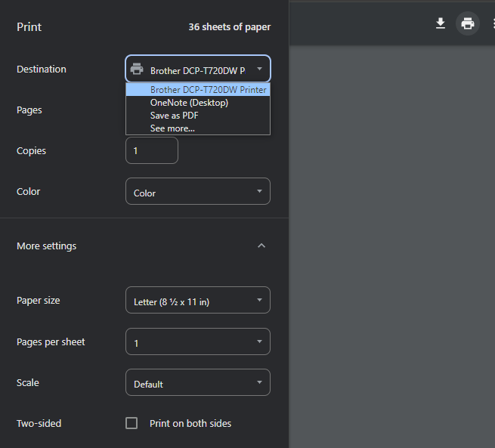Enable Print on both sides checkbox

(x=131, y=423)
